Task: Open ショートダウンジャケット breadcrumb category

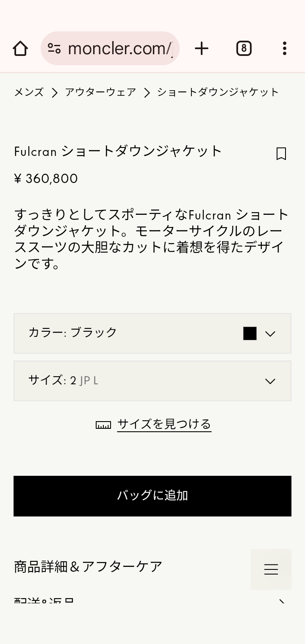Action: tap(218, 92)
